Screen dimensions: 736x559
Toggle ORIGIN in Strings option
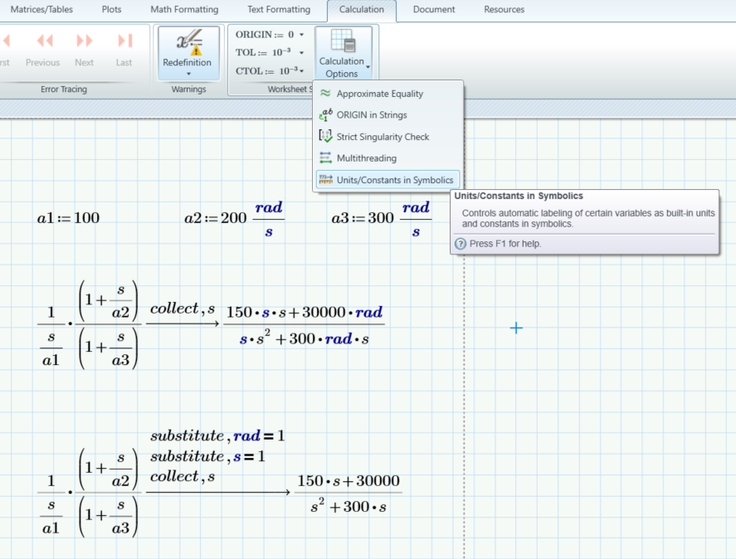coord(371,115)
